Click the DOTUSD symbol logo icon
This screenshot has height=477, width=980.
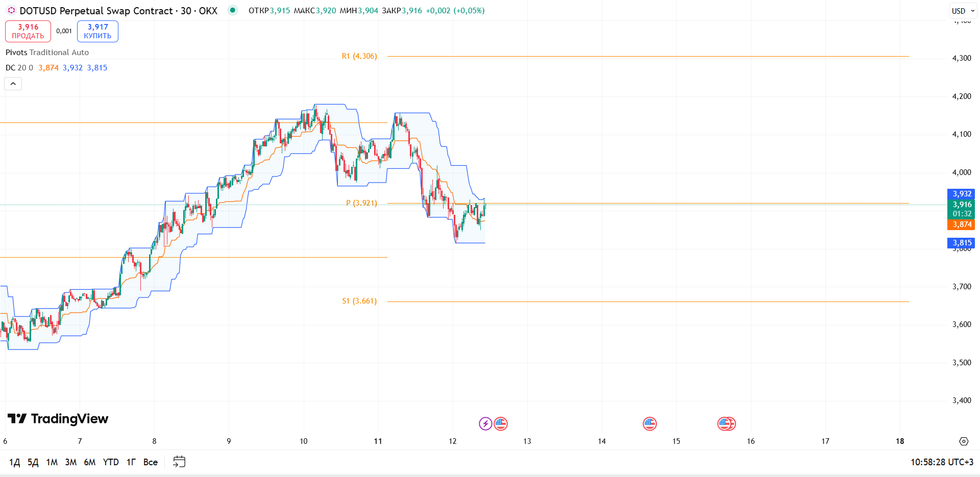pos(11,10)
